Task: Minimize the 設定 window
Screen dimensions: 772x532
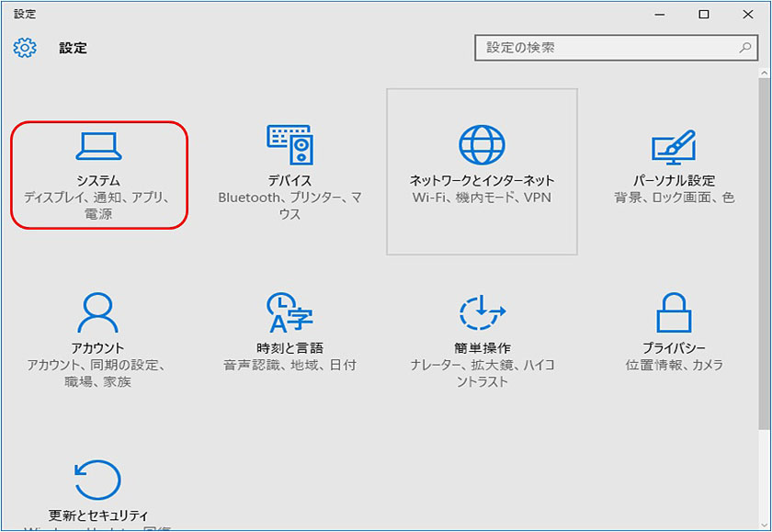Action: (660, 14)
